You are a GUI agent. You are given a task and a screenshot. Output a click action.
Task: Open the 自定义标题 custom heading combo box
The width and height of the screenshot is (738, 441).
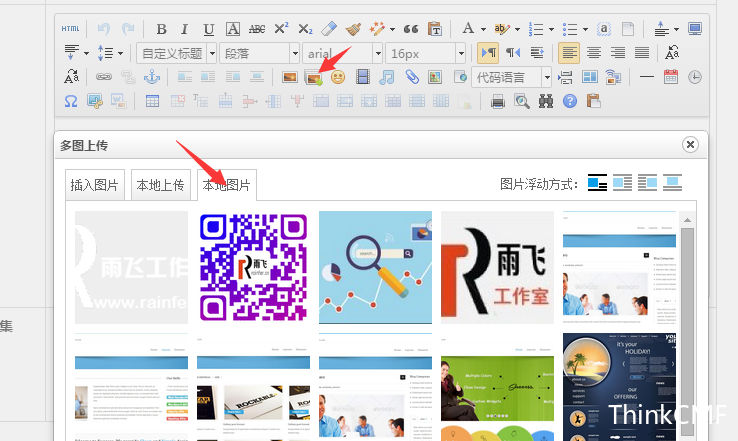(x=176, y=53)
